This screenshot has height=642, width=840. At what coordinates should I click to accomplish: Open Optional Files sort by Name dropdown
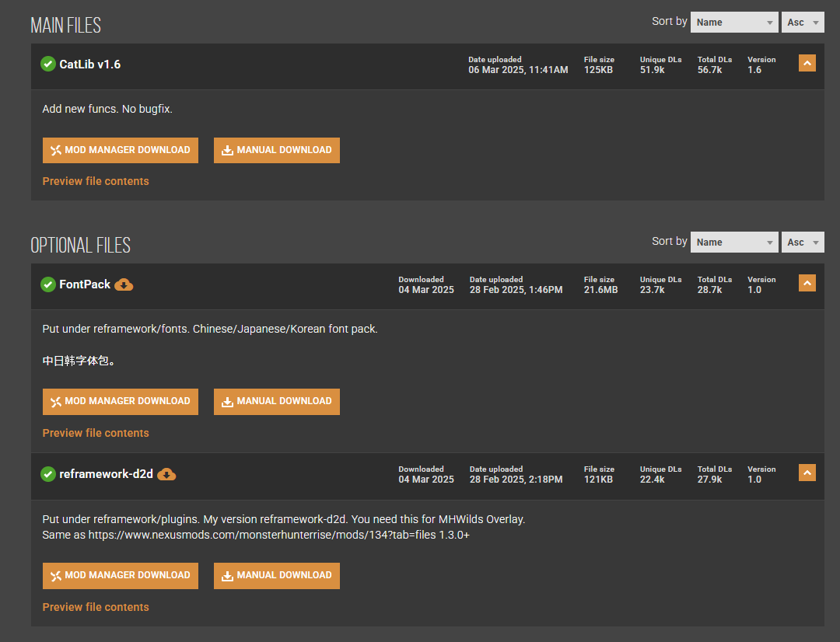tap(734, 242)
